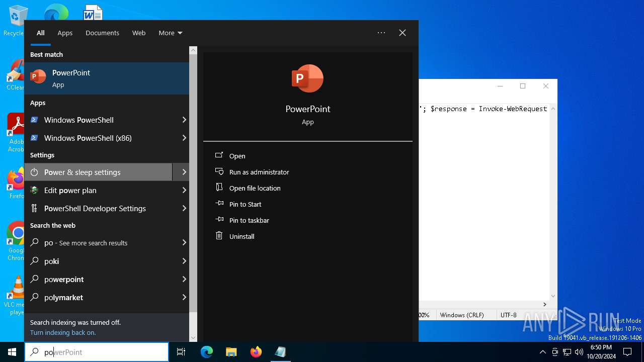Open the Windows Start button
Screen dimensions: 644x362
(x=12, y=352)
